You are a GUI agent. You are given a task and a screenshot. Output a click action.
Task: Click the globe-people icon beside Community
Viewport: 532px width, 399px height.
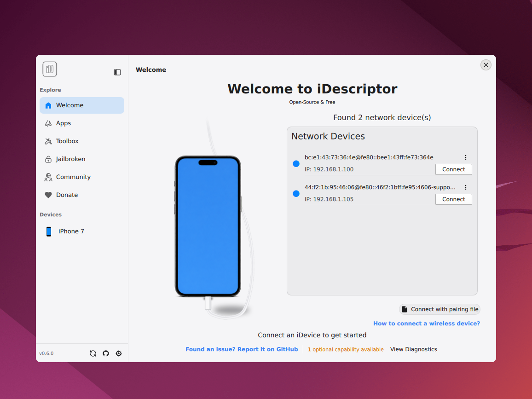(48, 178)
